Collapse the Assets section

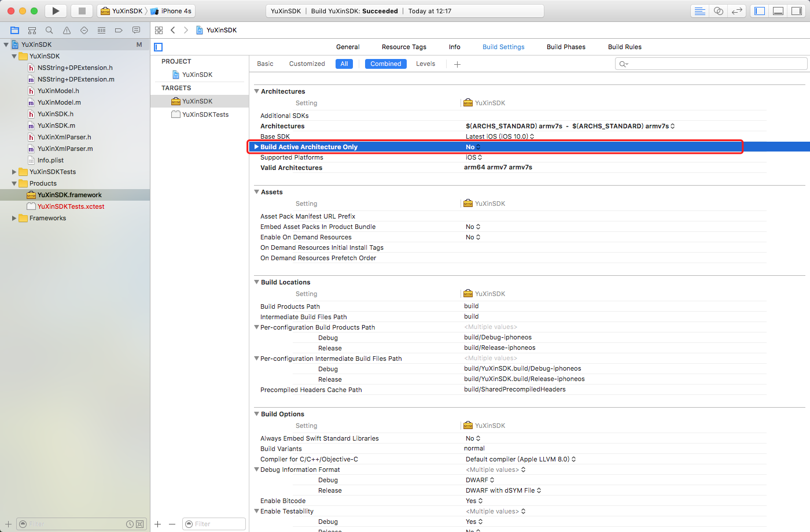tap(256, 192)
